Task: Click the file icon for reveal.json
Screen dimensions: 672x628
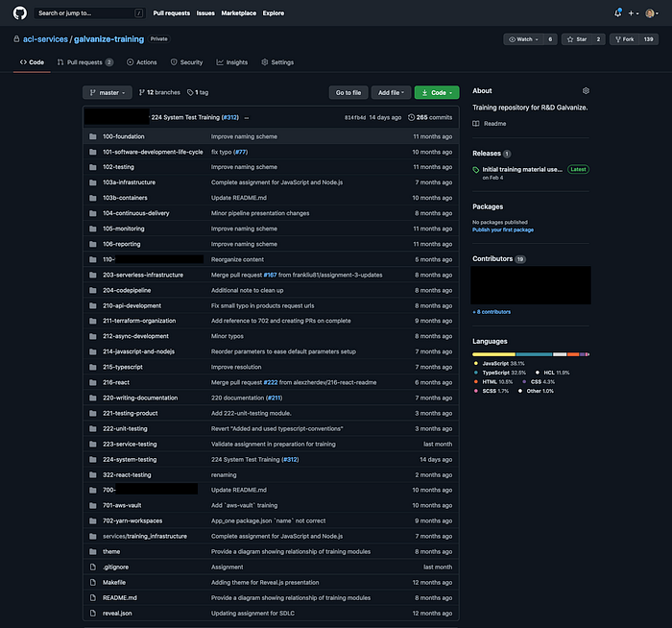Action: coord(92,614)
